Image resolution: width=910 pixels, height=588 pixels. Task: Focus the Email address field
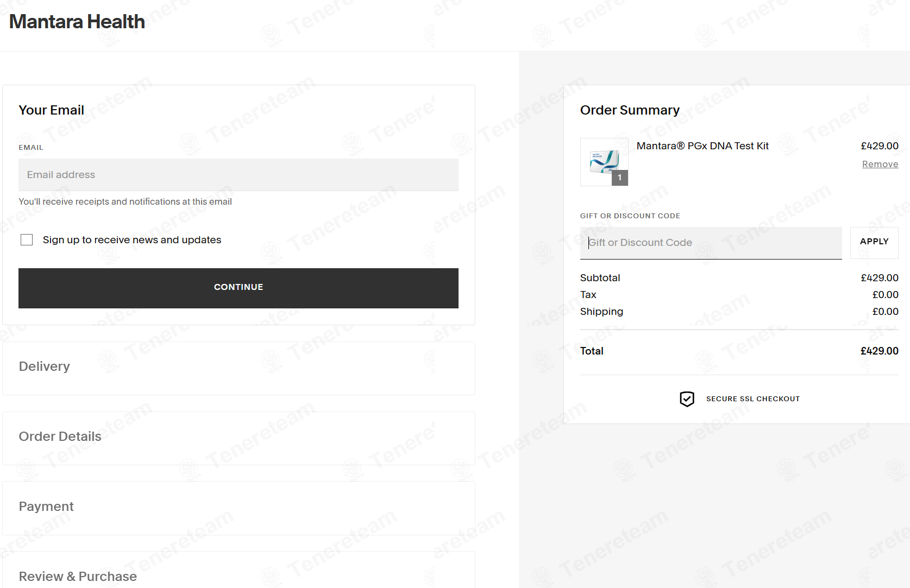click(x=239, y=175)
